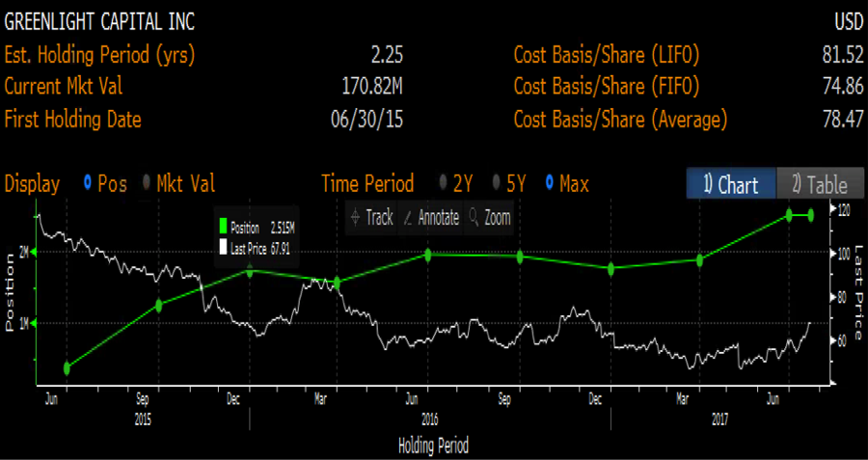Click the position data point at Sep 2015
Screen dimensions: 868x460
coord(159,306)
